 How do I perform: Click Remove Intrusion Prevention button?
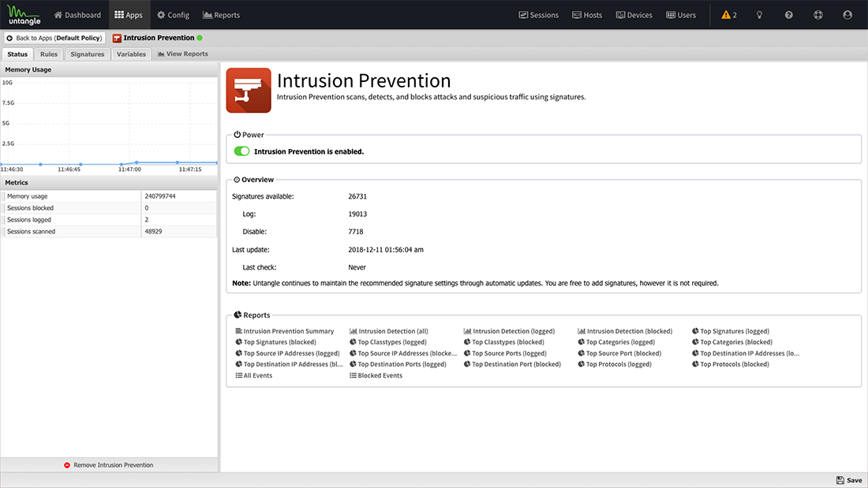[x=109, y=465]
